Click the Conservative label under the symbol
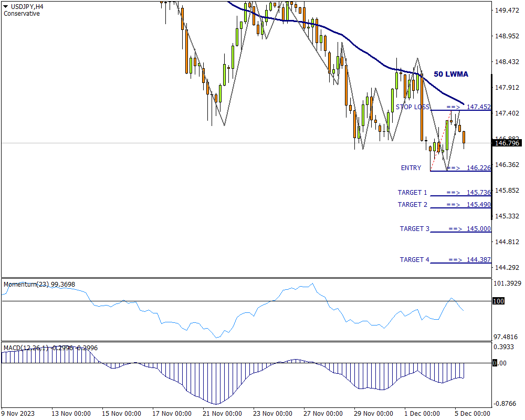The width and height of the screenshot is (525, 420). 22,14
